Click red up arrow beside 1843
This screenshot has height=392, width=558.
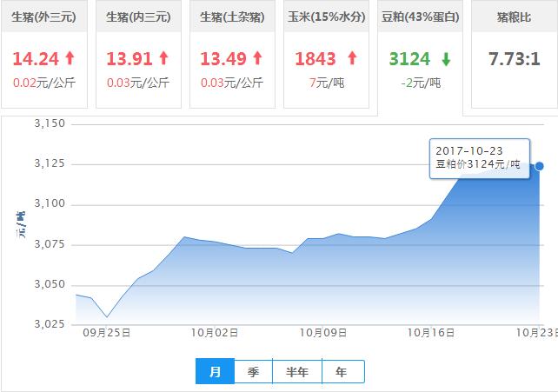pyautogui.click(x=352, y=58)
